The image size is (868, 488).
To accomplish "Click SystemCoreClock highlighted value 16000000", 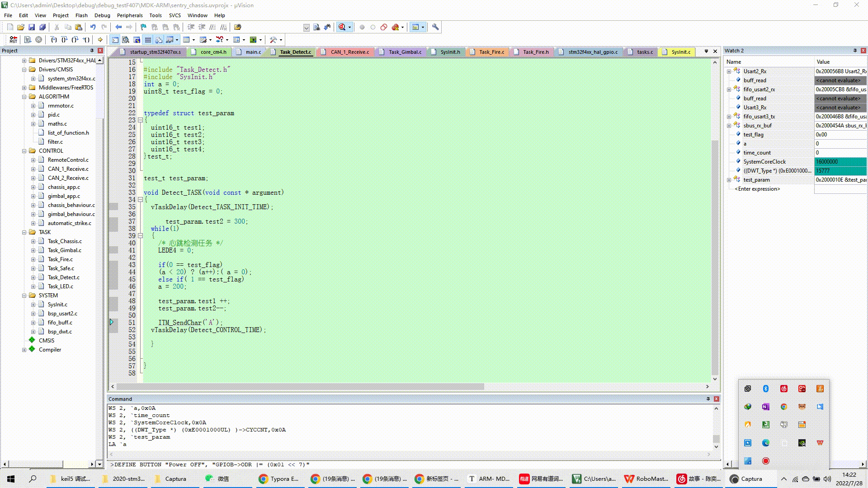I will 829,161.
